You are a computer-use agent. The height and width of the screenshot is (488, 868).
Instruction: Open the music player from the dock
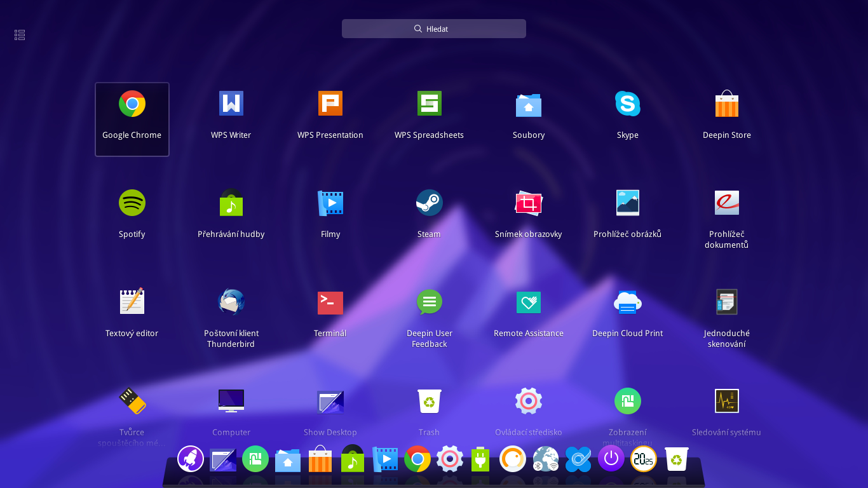[353, 459]
